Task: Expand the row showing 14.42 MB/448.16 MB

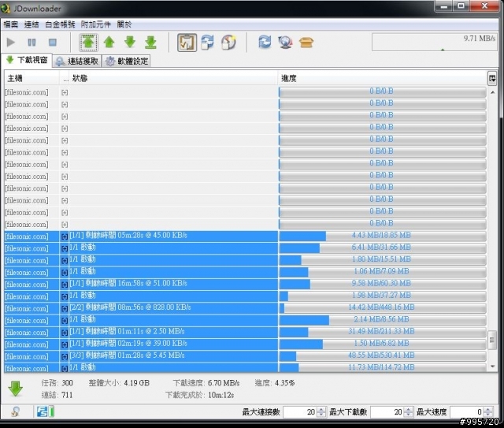Action: [65, 309]
